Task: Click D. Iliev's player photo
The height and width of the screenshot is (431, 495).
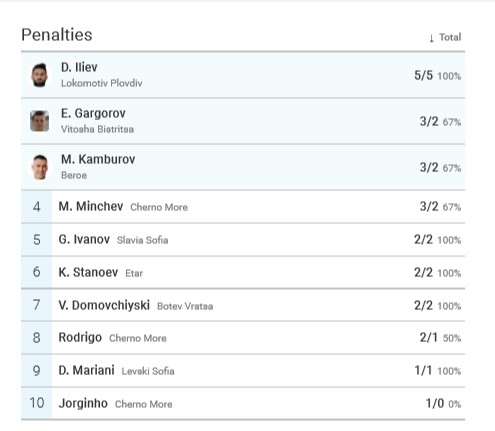Action: tap(39, 75)
